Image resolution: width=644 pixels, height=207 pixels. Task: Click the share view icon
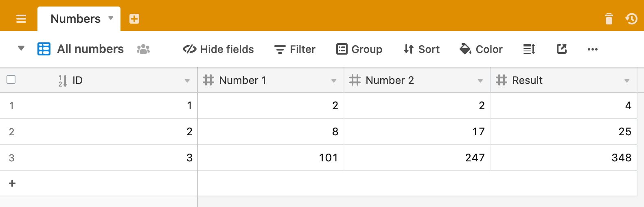tap(562, 49)
